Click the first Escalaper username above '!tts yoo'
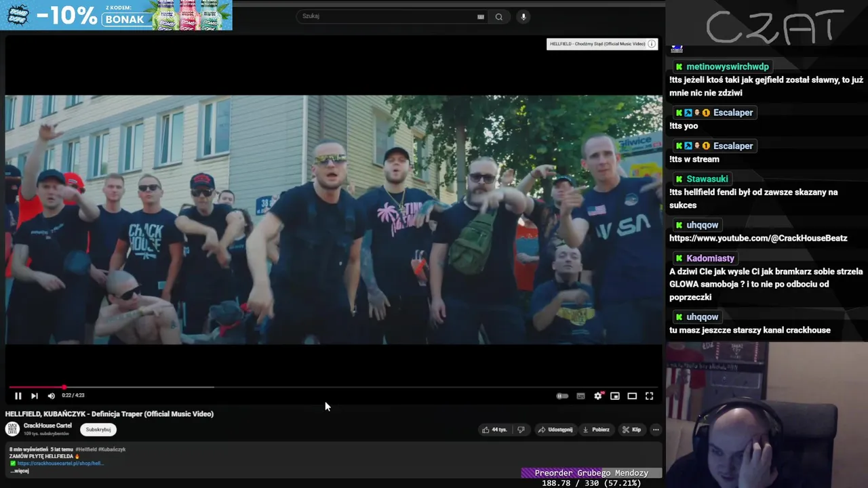Image resolution: width=868 pixels, height=488 pixels. 733,113
